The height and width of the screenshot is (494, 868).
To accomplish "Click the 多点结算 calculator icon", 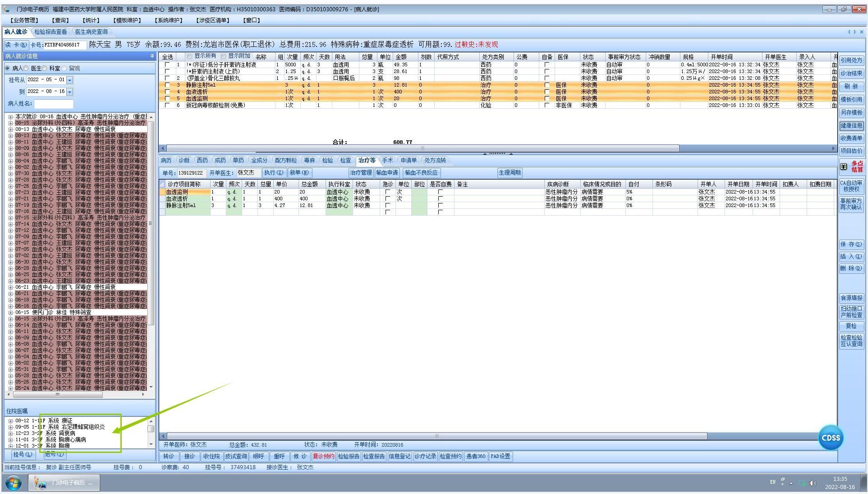I will (844, 166).
